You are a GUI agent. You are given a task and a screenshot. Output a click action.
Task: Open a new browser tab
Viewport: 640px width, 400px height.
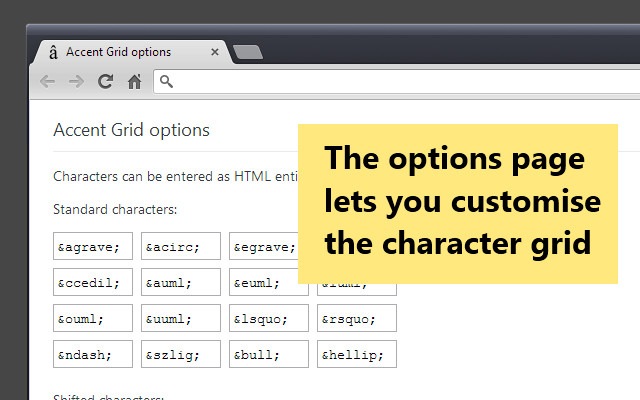pos(248,52)
